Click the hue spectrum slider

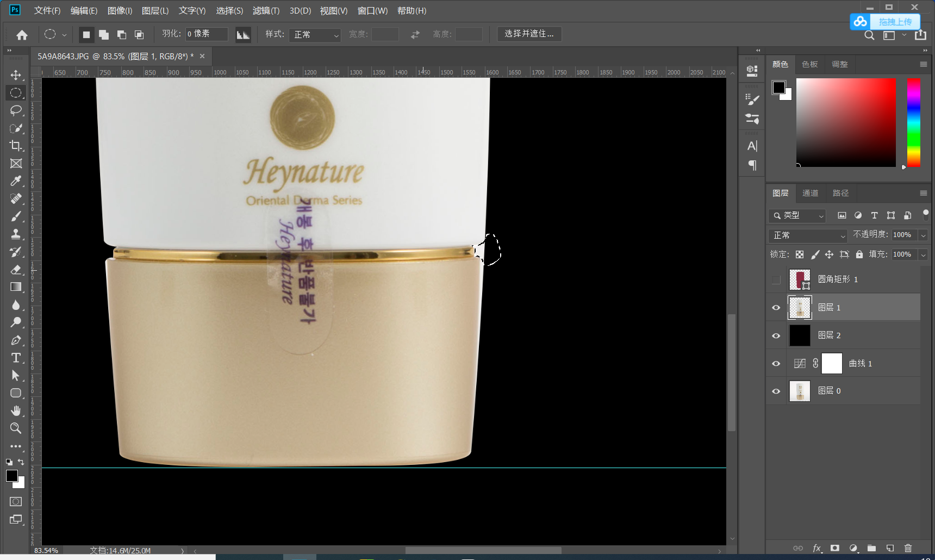(x=914, y=122)
